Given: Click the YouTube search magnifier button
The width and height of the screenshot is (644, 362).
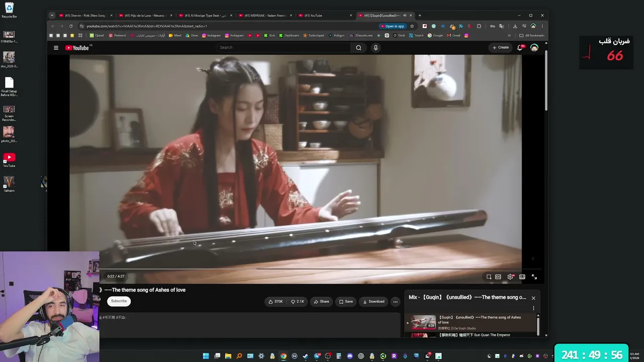Looking at the screenshot, I should (x=359, y=48).
